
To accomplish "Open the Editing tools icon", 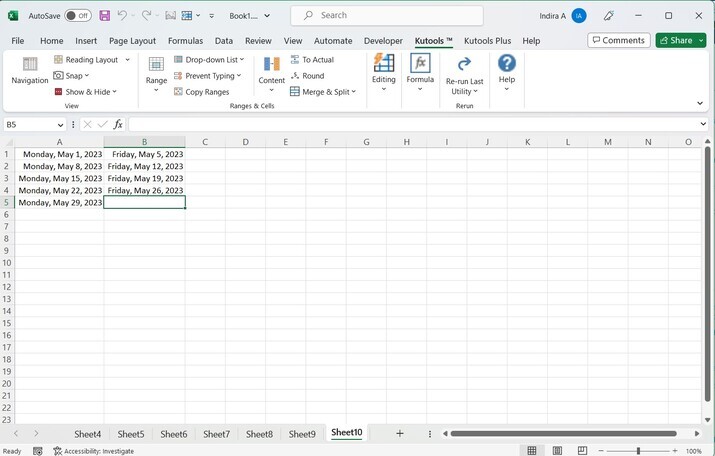I will tap(384, 63).
